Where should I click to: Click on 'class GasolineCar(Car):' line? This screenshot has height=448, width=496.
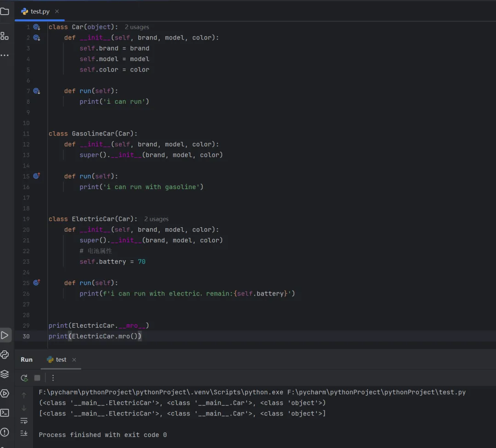click(93, 134)
